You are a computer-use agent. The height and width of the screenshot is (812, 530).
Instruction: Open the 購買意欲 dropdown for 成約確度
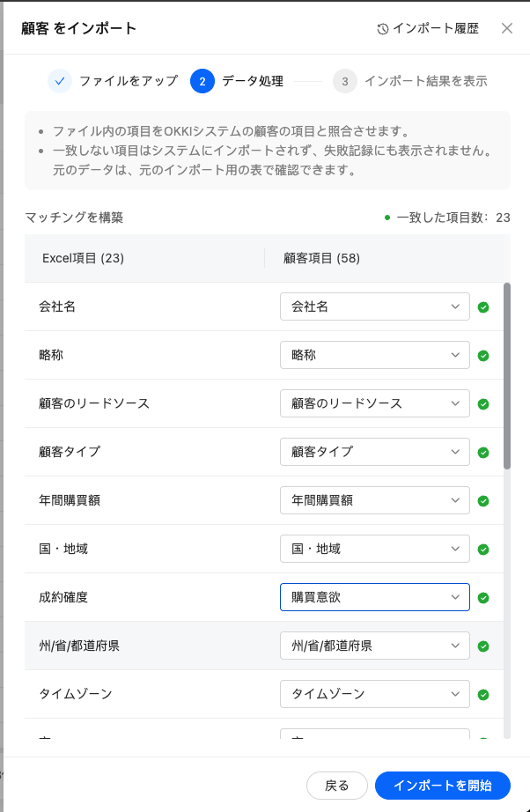pyautogui.click(x=374, y=597)
